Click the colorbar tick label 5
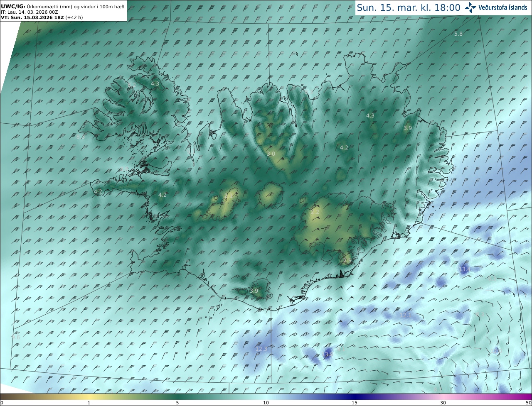The image size is (532, 406). tap(177, 403)
